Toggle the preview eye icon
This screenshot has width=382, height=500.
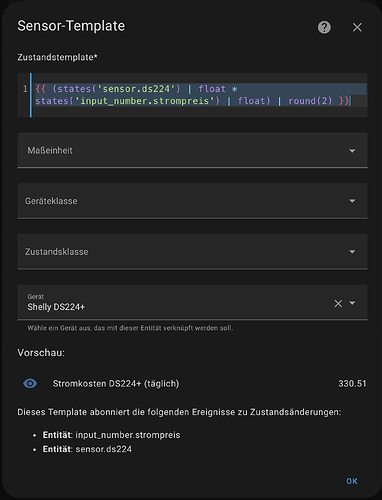[30, 383]
